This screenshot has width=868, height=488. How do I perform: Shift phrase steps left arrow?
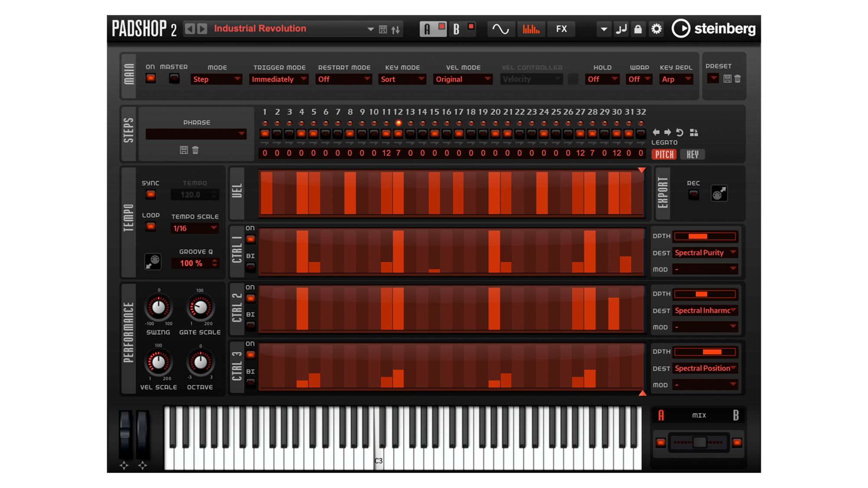pyautogui.click(x=656, y=132)
